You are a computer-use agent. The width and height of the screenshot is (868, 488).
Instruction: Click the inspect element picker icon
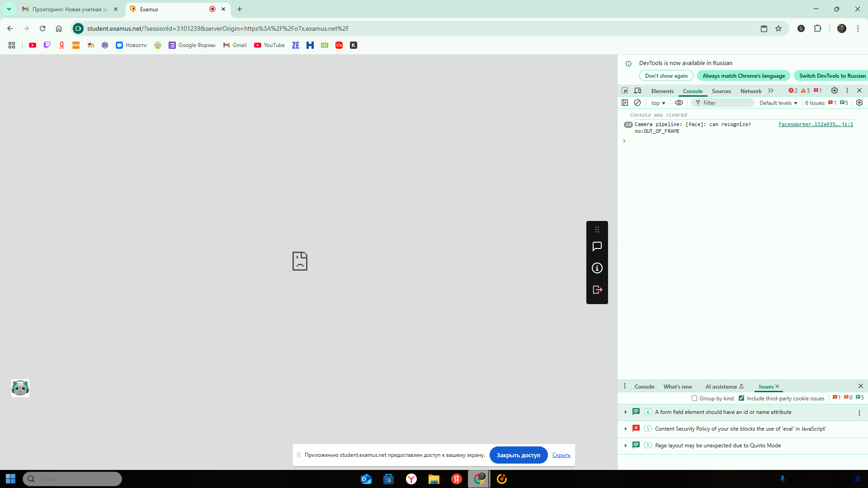tap(625, 91)
